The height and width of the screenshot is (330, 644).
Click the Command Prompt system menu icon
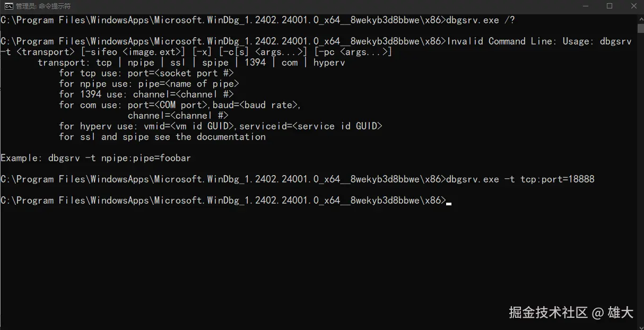pyautogui.click(x=8, y=6)
